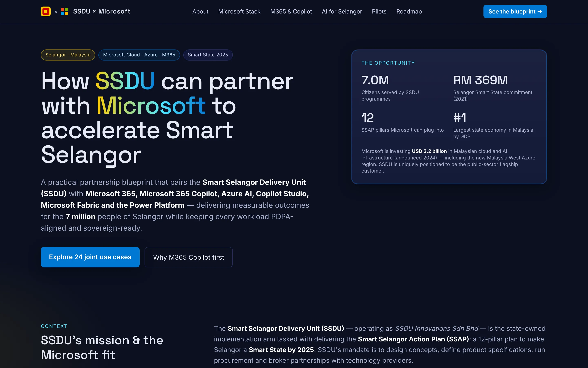Open AI for Selangor nav link
Image resolution: width=588 pixels, height=368 pixels.
pyautogui.click(x=342, y=11)
